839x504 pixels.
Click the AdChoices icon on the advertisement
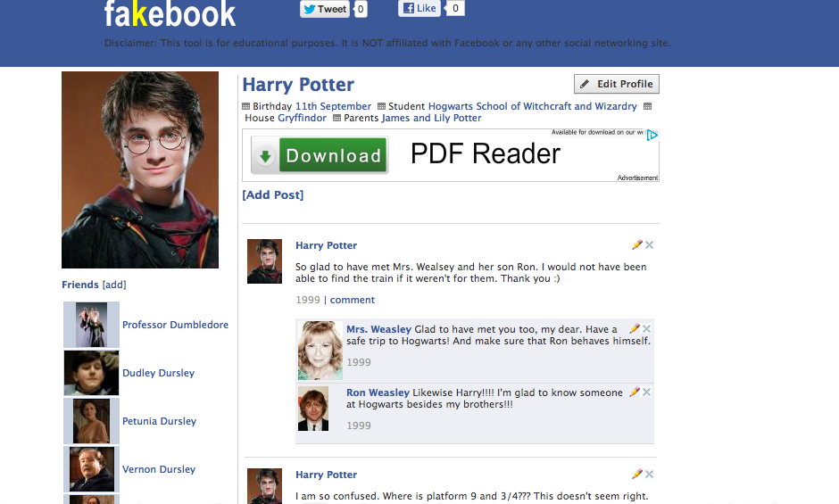[x=652, y=136]
